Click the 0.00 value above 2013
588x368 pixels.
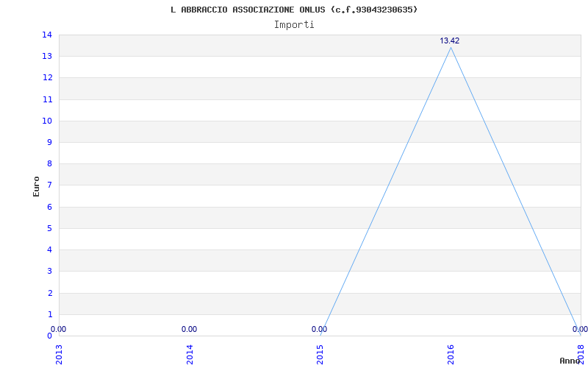pyautogui.click(x=59, y=329)
